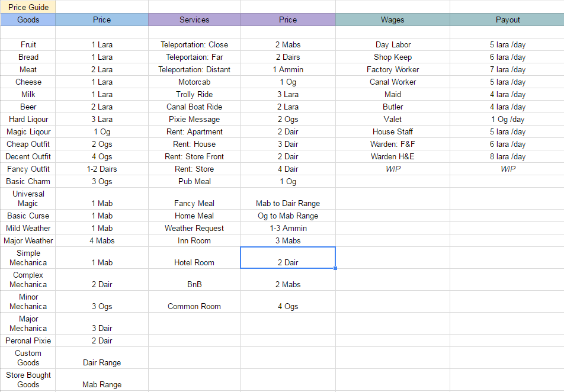Select the "Goods" header cell
564x392 pixels.
(x=28, y=20)
